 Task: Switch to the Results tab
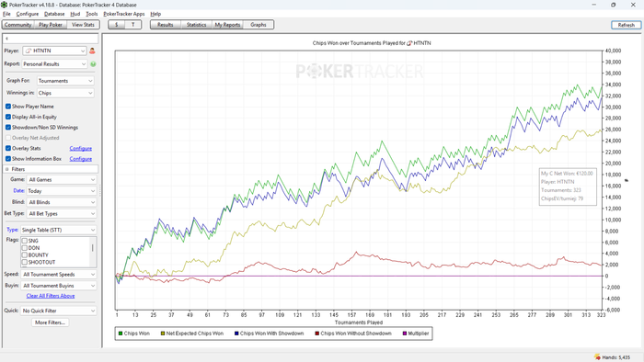coord(165,25)
